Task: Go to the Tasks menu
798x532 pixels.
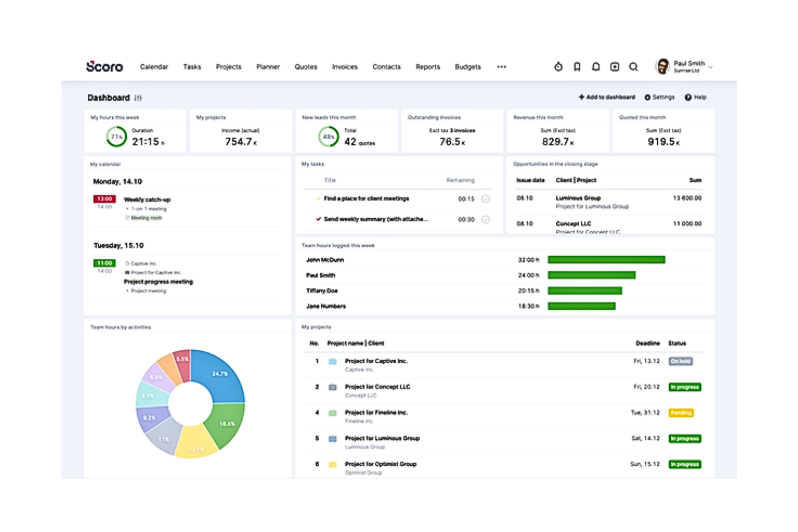Action: pyautogui.click(x=192, y=67)
